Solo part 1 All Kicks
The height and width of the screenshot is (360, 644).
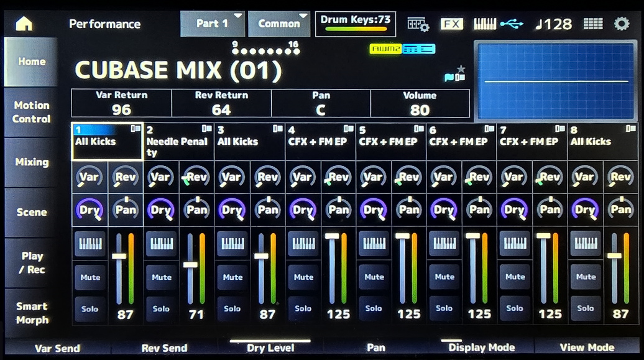[90, 308]
